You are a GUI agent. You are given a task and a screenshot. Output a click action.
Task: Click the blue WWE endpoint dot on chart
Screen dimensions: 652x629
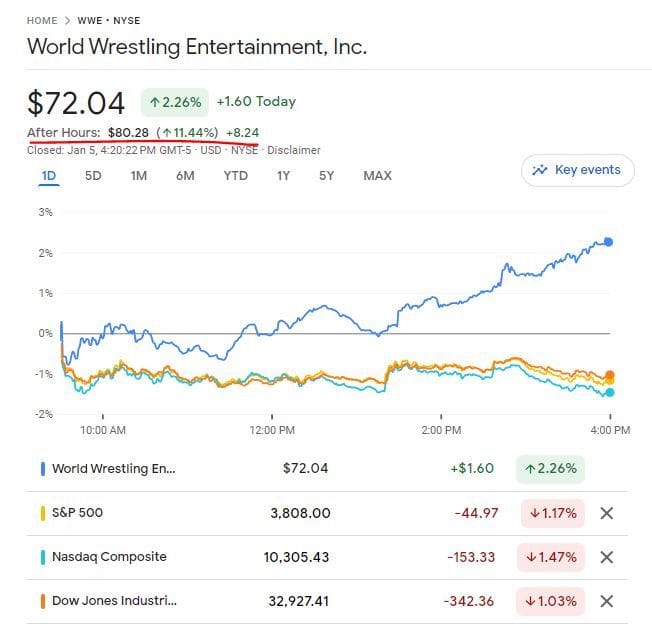click(608, 242)
